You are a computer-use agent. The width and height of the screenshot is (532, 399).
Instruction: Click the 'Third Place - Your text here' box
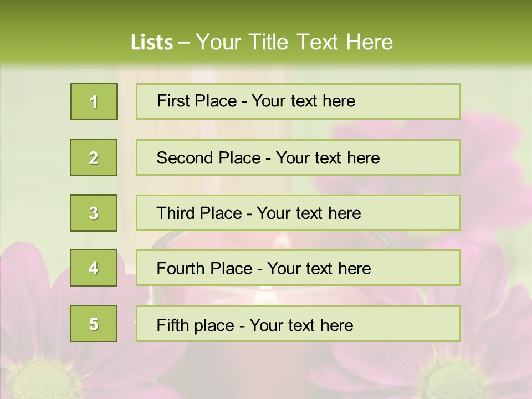(x=298, y=213)
